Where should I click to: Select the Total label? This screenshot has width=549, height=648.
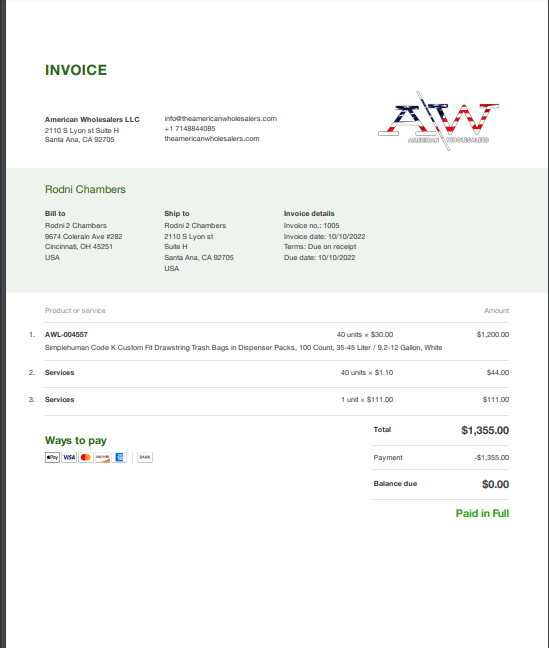[382, 429]
